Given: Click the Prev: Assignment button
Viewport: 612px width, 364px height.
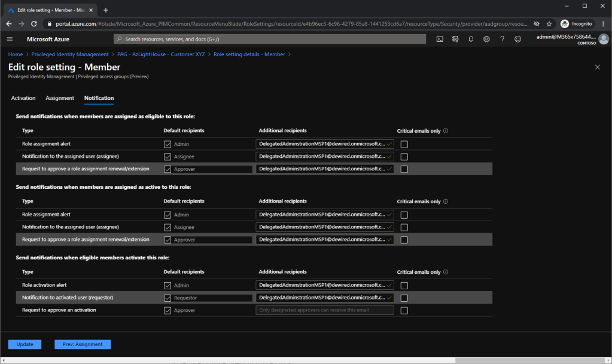Looking at the screenshot, I should tap(83, 344).
